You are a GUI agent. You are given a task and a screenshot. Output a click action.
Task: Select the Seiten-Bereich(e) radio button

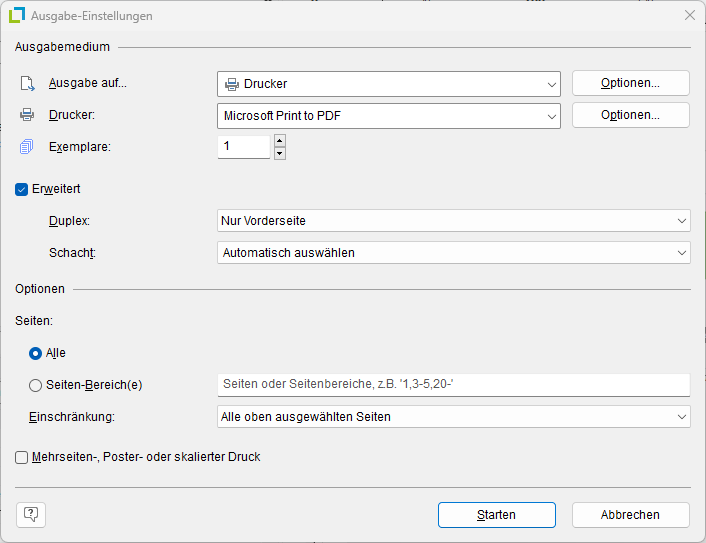coord(36,385)
